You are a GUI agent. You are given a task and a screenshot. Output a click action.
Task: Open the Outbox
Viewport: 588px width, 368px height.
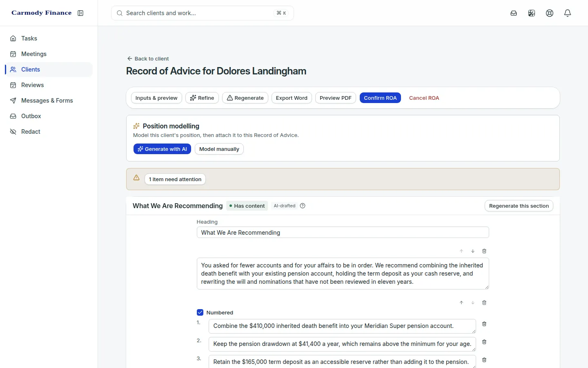click(49, 116)
